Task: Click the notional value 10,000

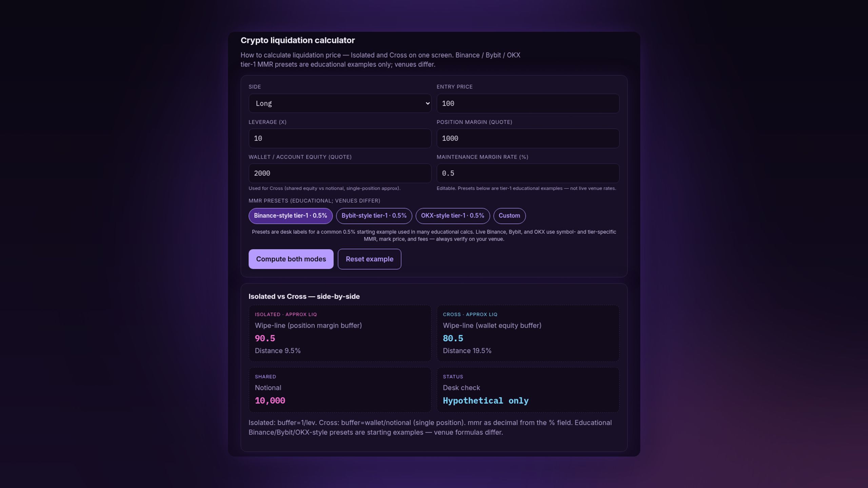Action: click(270, 401)
